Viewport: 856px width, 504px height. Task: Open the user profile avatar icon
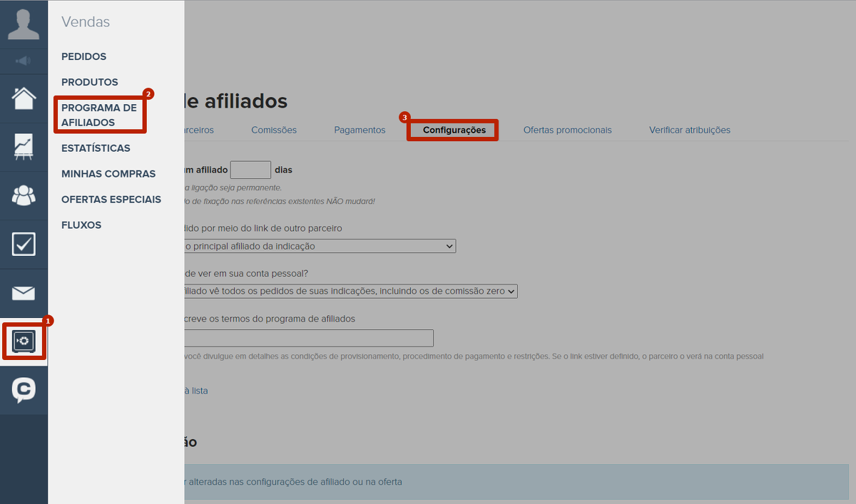(x=24, y=24)
